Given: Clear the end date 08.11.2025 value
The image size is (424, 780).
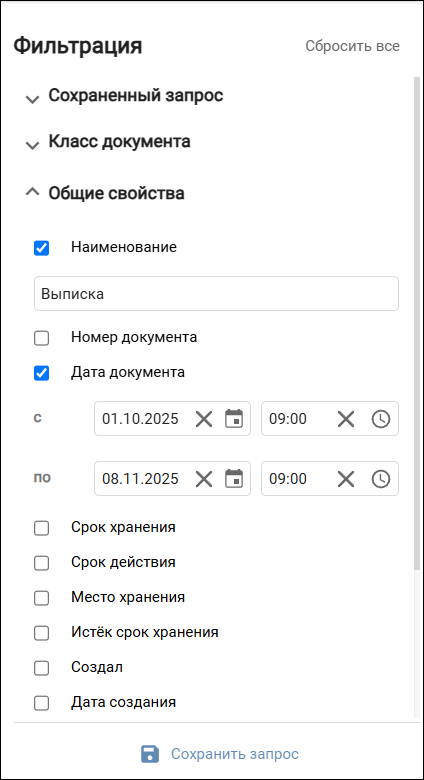Looking at the screenshot, I should coord(204,479).
